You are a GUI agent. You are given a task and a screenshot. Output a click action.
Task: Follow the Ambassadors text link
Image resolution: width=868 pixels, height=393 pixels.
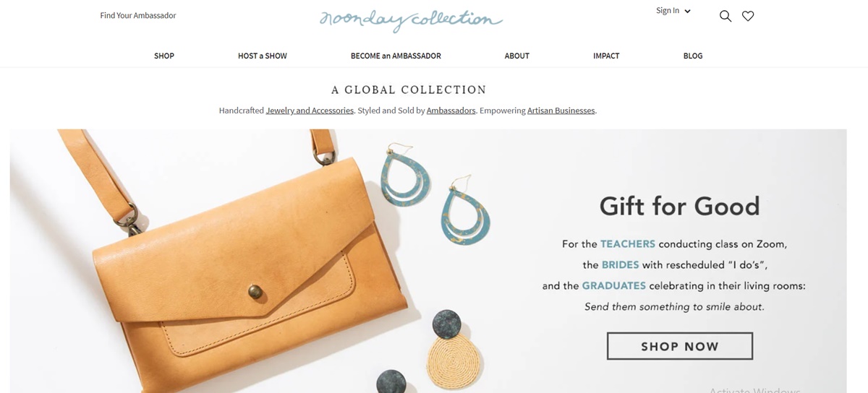pos(451,111)
